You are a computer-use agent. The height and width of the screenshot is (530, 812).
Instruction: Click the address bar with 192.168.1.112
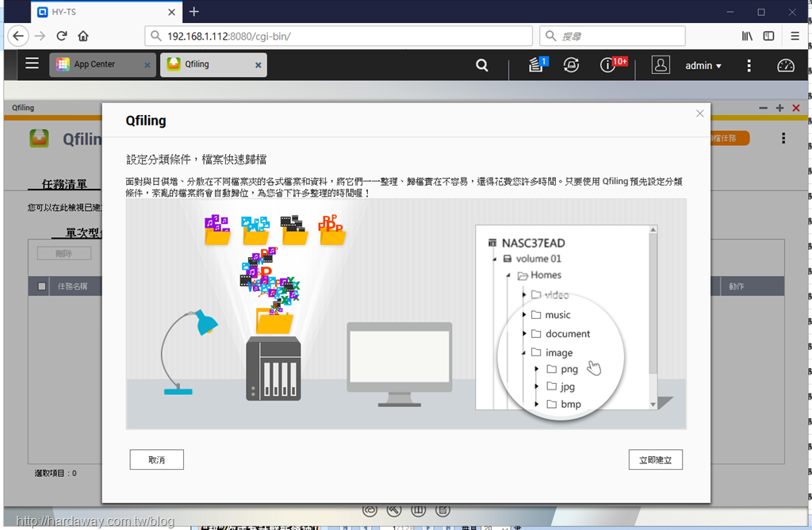tap(339, 36)
